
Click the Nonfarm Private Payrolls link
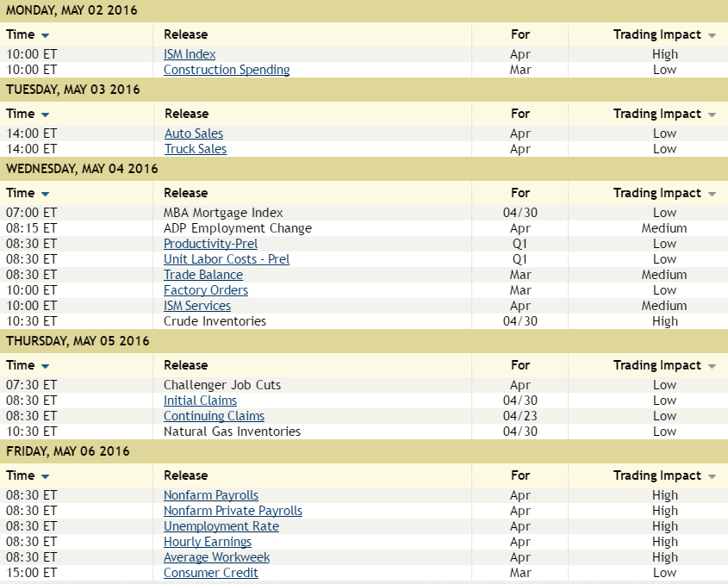(233, 511)
